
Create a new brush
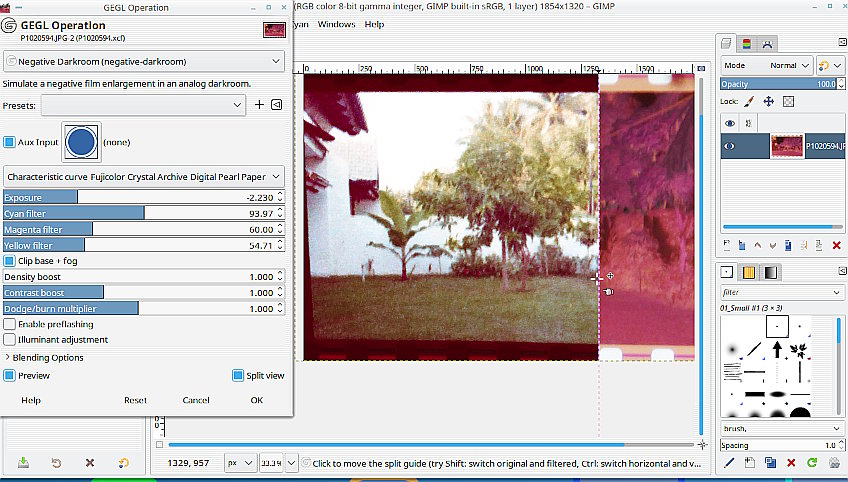749,463
